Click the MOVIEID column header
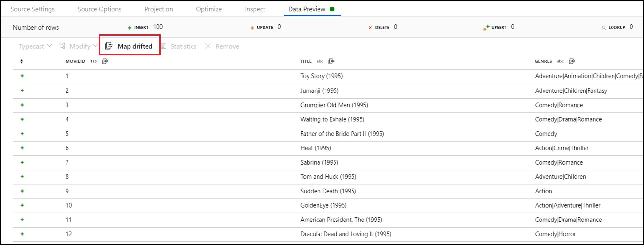 [x=75, y=61]
